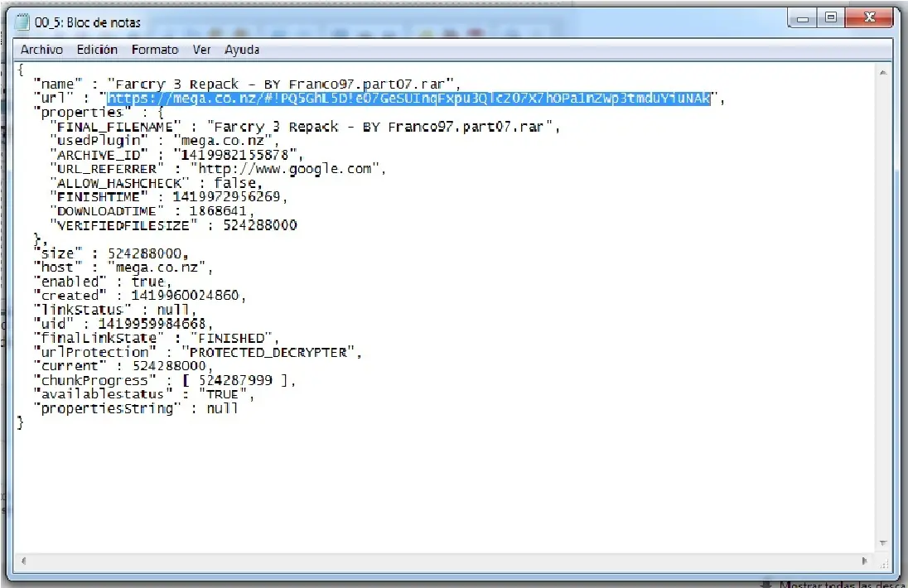
Task: Open the Ver menu
Action: click(201, 50)
